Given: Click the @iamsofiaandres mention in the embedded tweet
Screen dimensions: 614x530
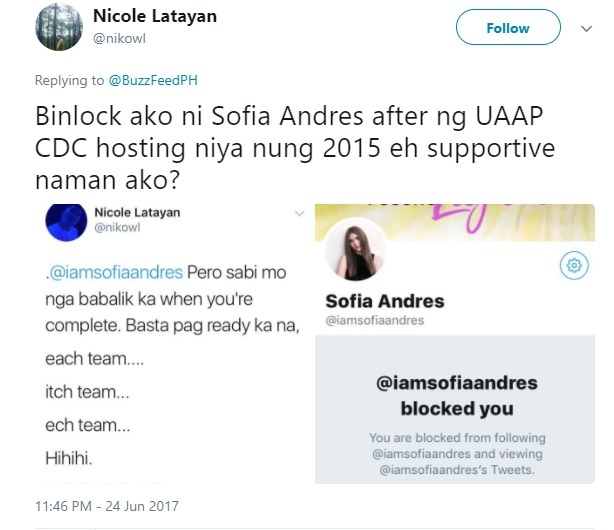Looking at the screenshot, I should pos(116,272).
